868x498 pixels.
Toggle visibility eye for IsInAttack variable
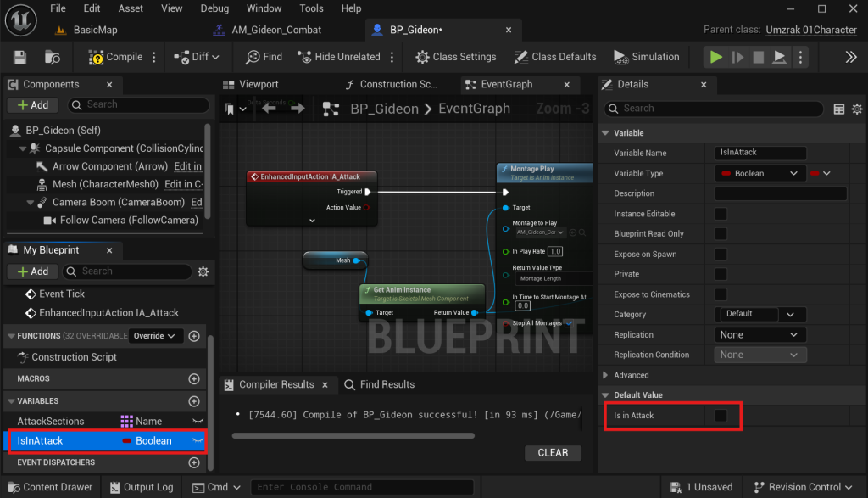click(x=198, y=441)
